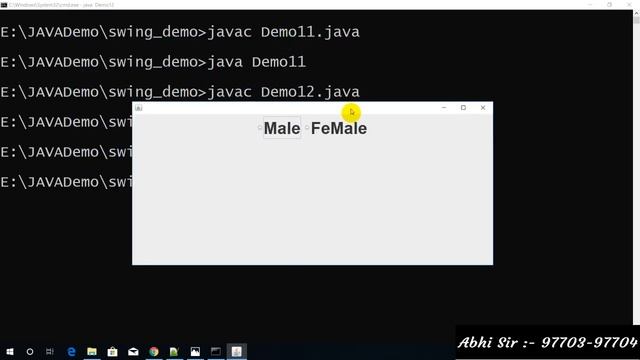Screen dimensions: 640x360
Task: Open Microsoft Store from taskbar
Action: click(112, 351)
